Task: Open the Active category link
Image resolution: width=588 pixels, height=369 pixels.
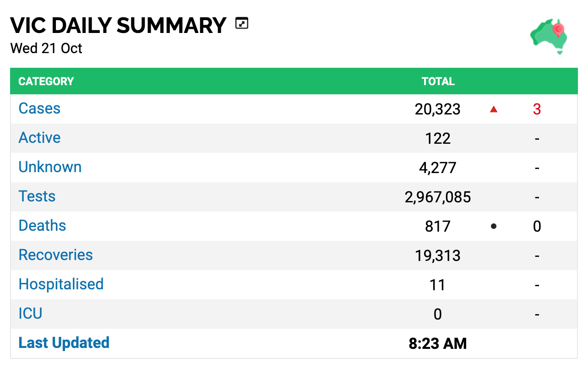Action: [x=39, y=138]
